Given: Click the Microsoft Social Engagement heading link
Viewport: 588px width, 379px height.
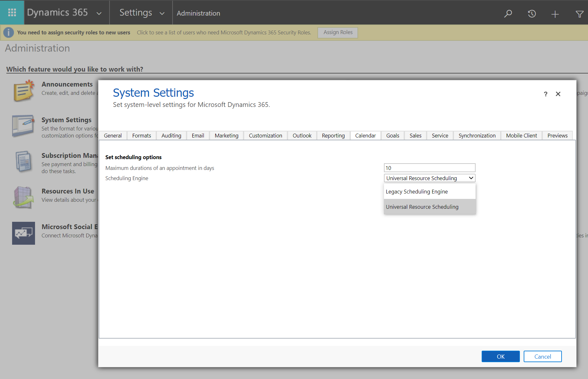Looking at the screenshot, I should 69,227.
